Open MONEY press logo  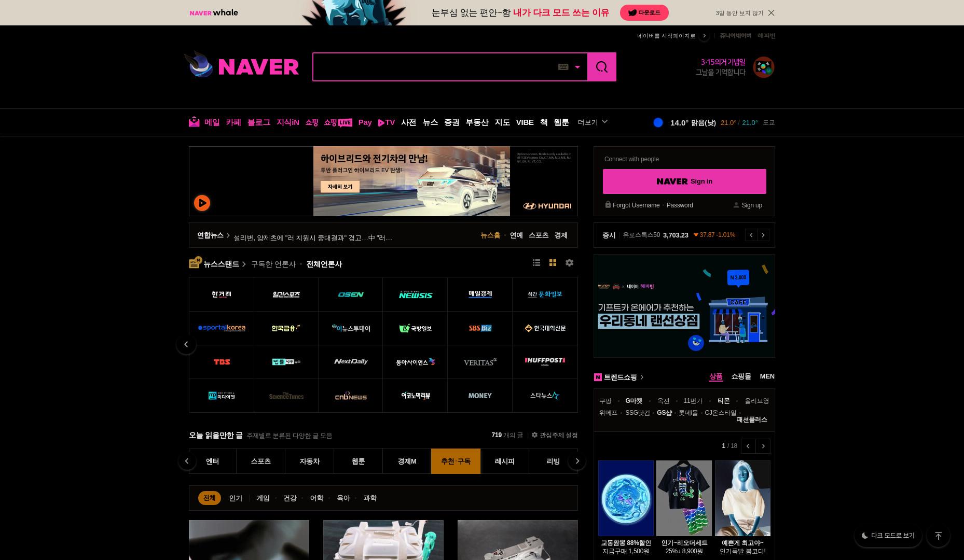click(480, 396)
